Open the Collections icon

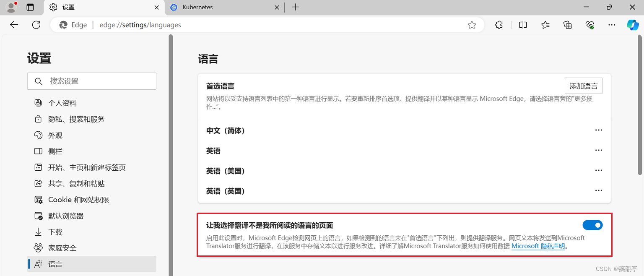tap(568, 25)
